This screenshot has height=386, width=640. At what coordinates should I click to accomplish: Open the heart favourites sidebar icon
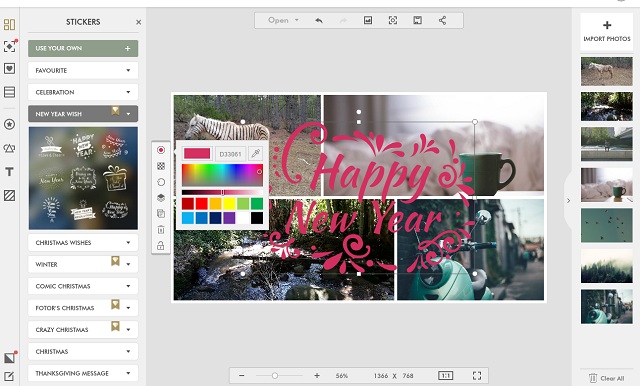pyautogui.click(x=9, y=69)
